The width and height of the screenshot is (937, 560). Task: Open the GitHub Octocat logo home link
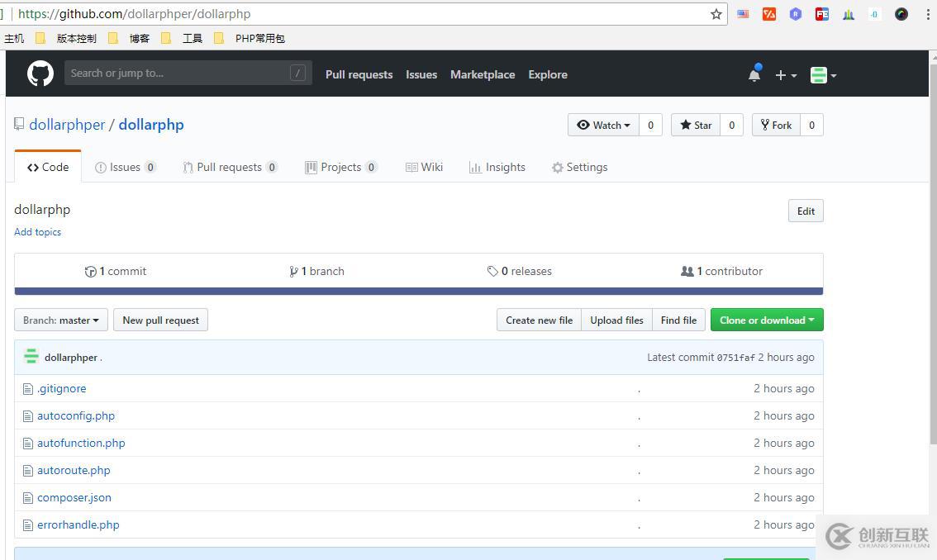pyautogui.click(x=40, y=74)
